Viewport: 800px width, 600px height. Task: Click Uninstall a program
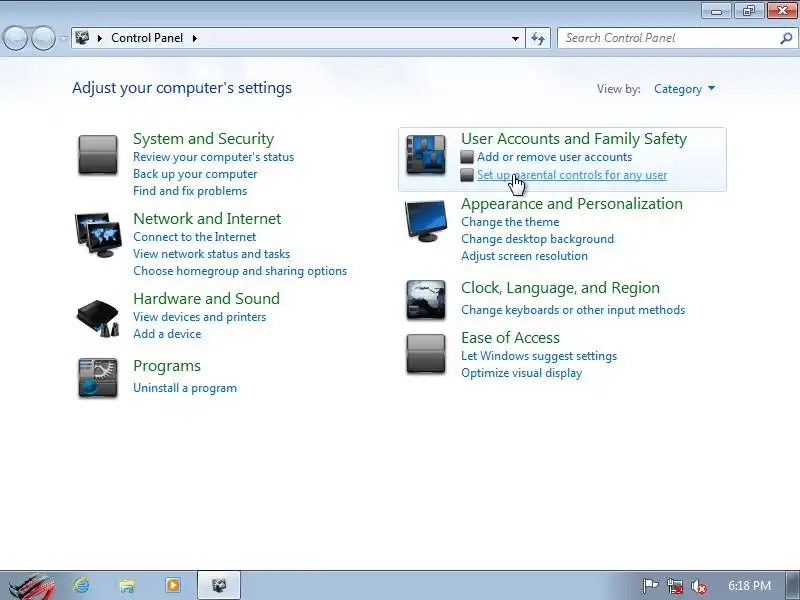point(185,388)
